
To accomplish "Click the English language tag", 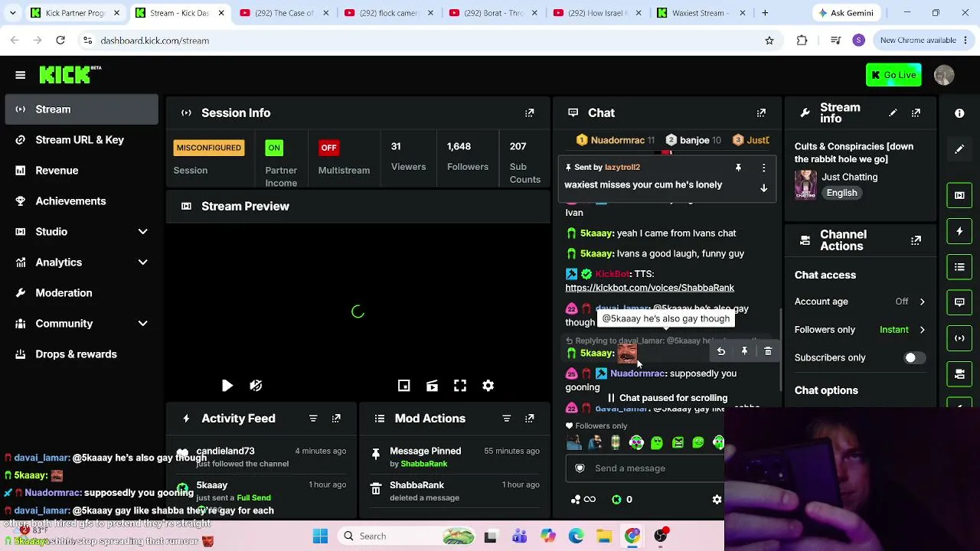I will pyautogui.click(x=841, y=193).
